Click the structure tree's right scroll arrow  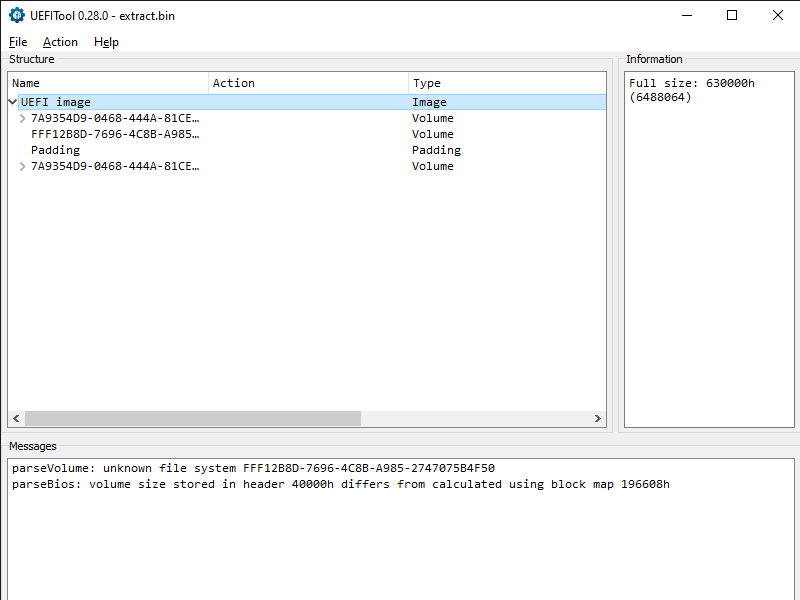(597, 418)
